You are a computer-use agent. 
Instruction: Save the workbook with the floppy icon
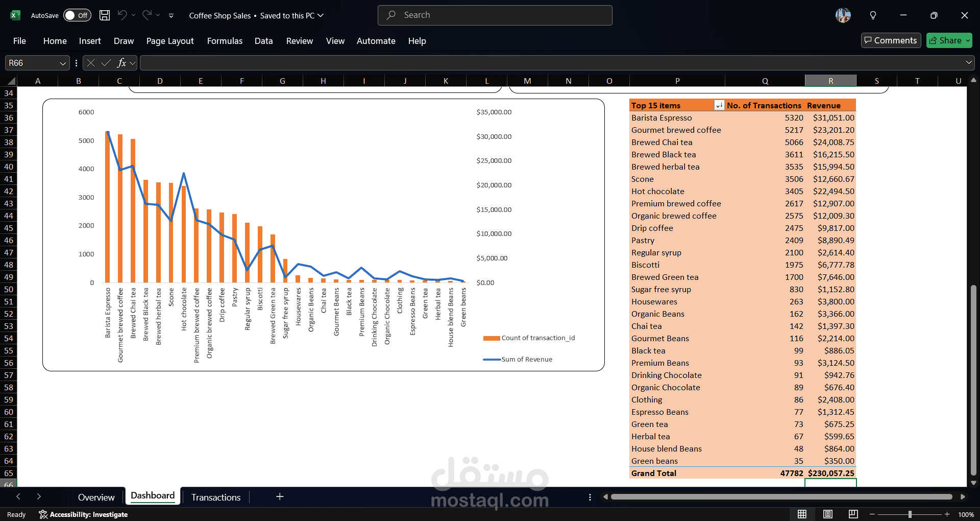105,15
